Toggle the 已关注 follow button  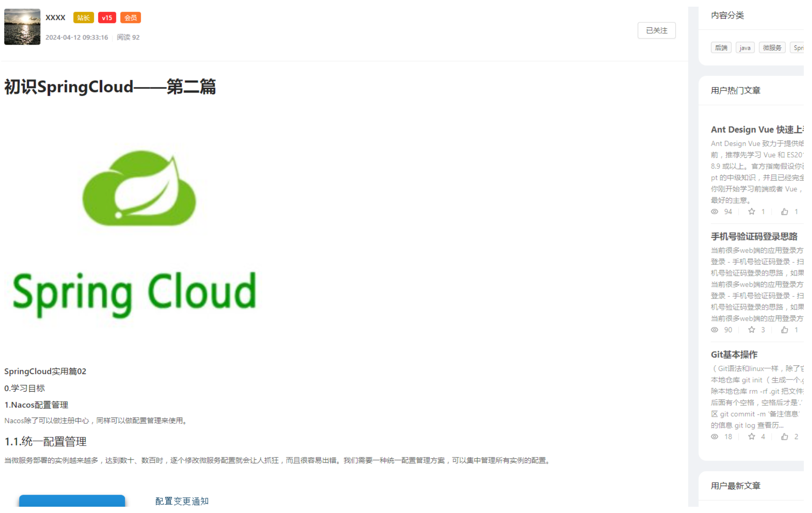pyautogui.click(x=657, y=31)
